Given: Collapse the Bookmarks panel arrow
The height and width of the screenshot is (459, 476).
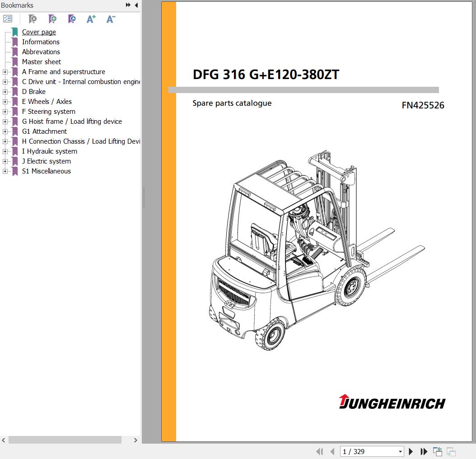Looking at the screenshot, I should [136, 5].
